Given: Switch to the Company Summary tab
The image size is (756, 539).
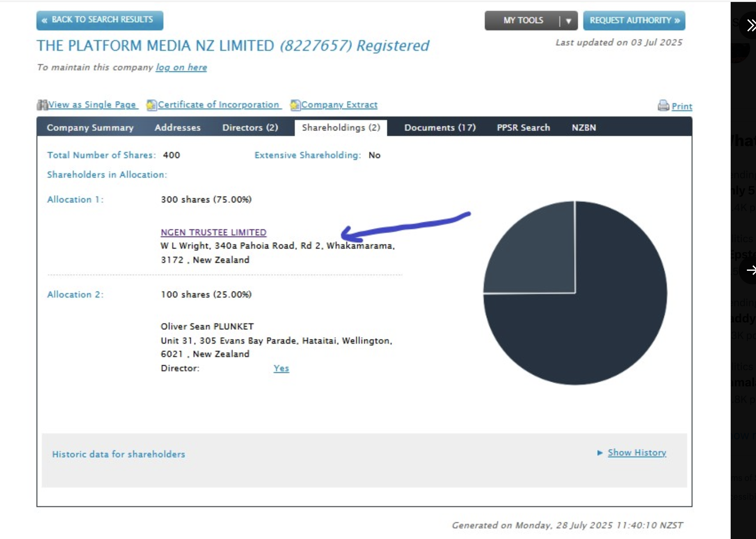Looking at the screenshot, I should pyautogui.click(x=90, y=128).
